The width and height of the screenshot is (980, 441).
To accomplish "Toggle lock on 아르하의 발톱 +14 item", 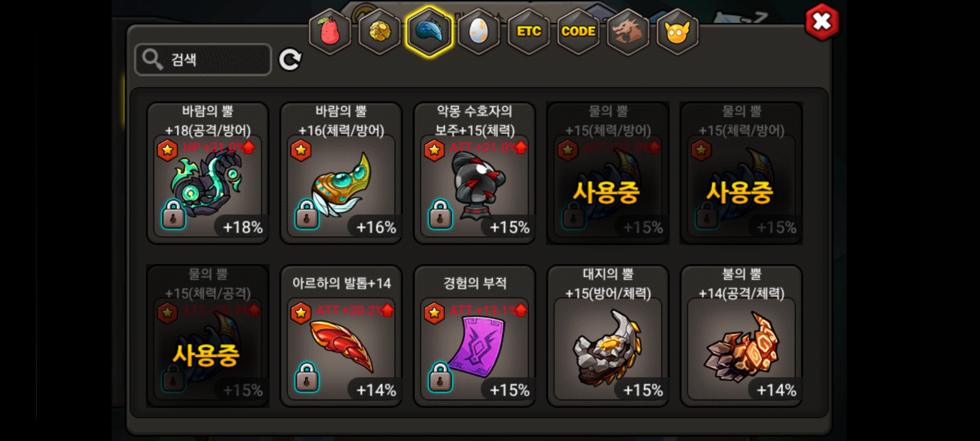I will 307,377.
